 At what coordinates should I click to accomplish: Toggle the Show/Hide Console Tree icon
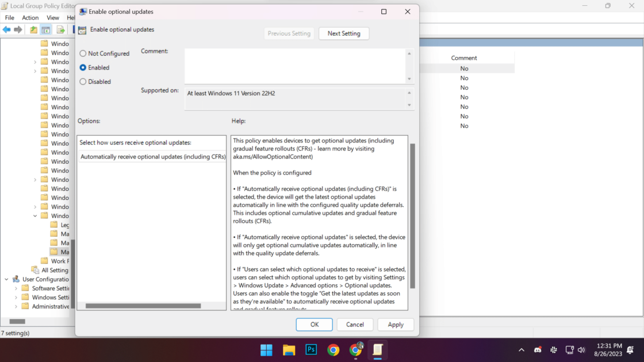coord(46,30)
